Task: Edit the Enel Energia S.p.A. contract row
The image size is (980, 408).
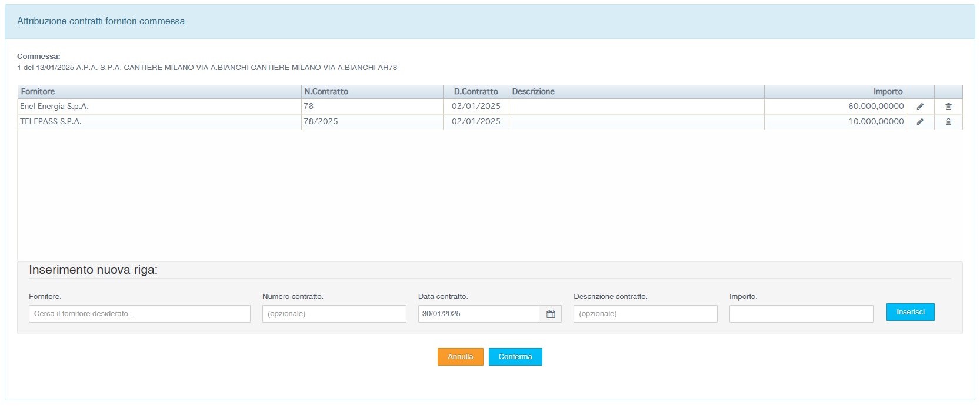Action: pos(920,107)
